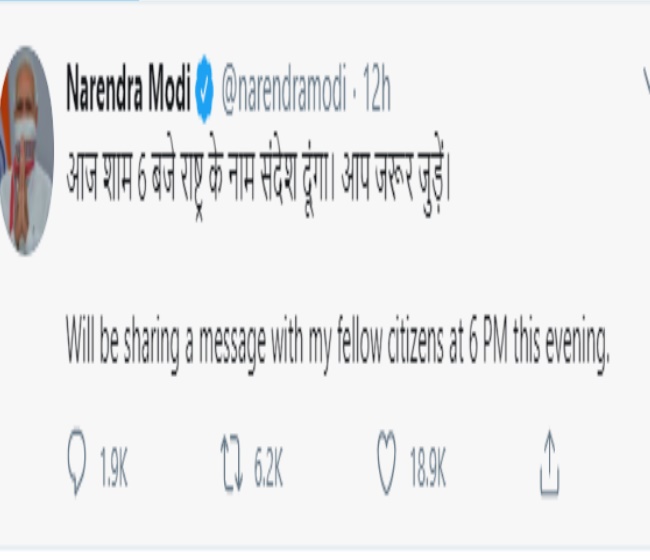Image resolution: width=650 pixels, height=560 pixels.
Task: Open the tweet via the 12h timestamp
Action: [376, 88]
